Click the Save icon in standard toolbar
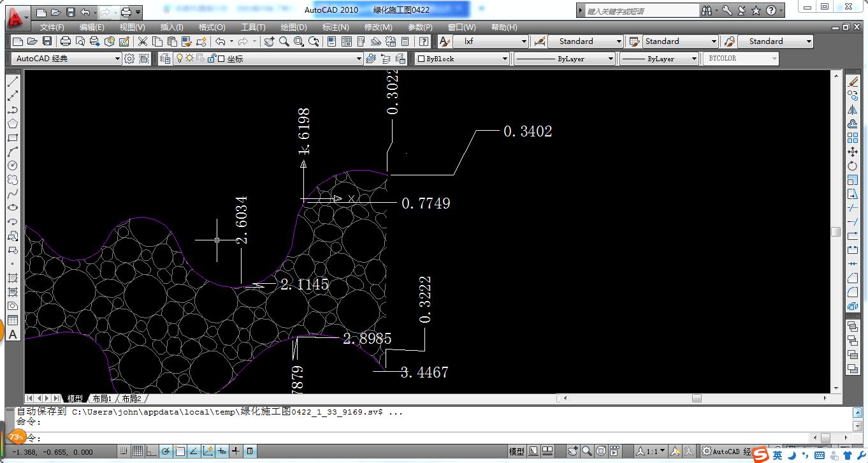868x463 pixels. 47,41
